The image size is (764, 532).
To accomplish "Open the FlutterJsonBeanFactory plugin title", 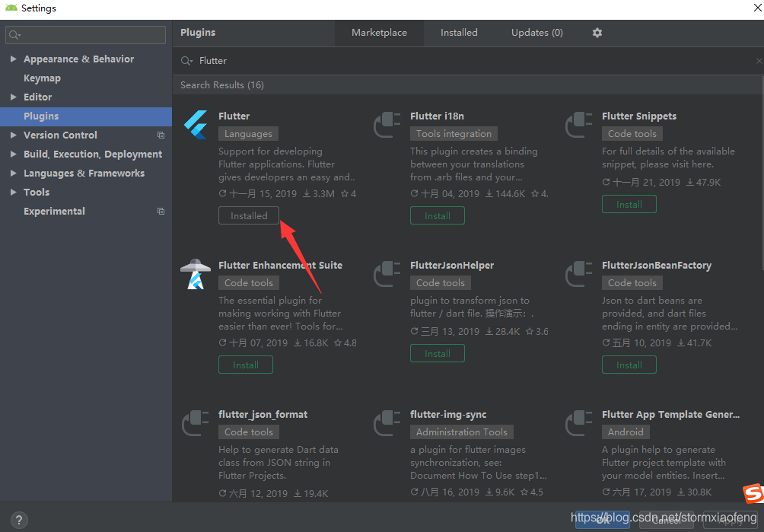I will pyautogui.click(x=657, y=265).
